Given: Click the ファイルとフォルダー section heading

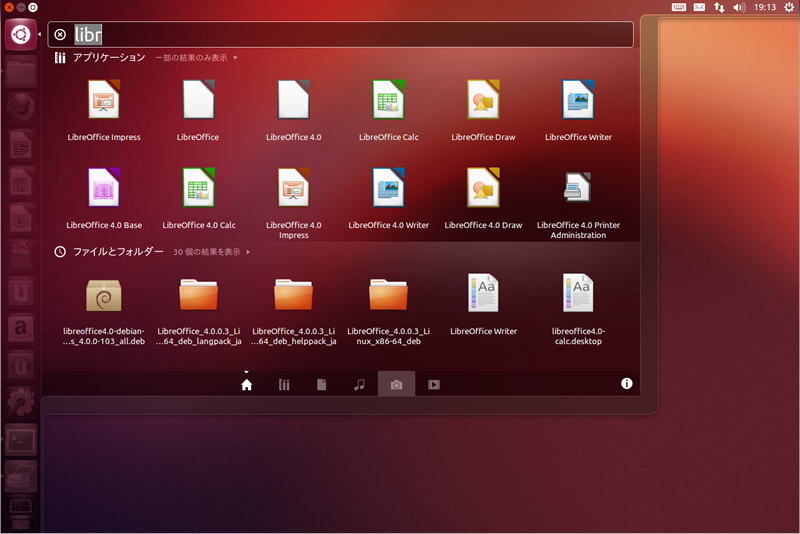Looking at the screenshot, I should pyautogui.click(x=118, y=252).
